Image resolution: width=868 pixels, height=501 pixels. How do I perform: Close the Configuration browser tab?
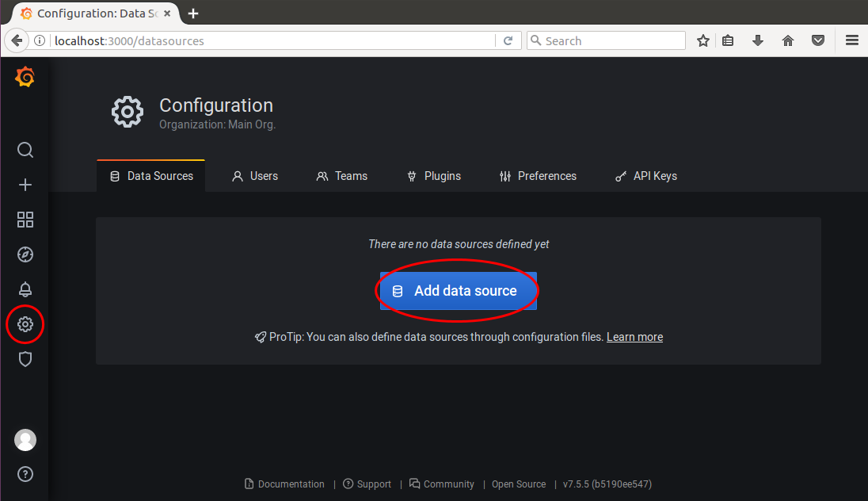167,13
